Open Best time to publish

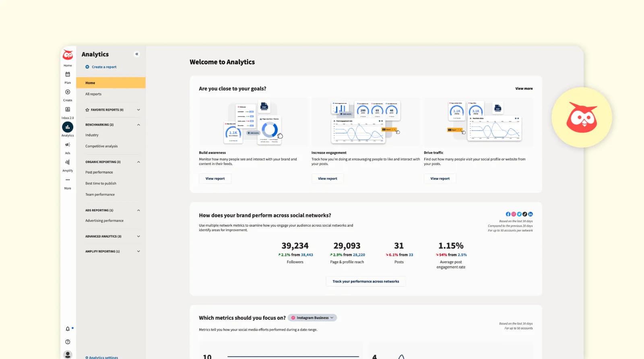coord(101,183)
